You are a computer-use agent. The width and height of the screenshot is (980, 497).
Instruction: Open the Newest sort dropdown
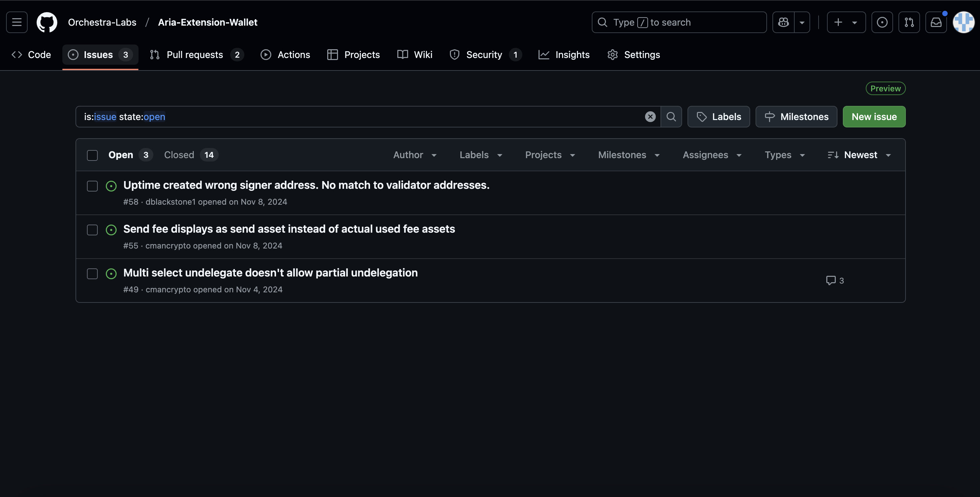(859, 155)
